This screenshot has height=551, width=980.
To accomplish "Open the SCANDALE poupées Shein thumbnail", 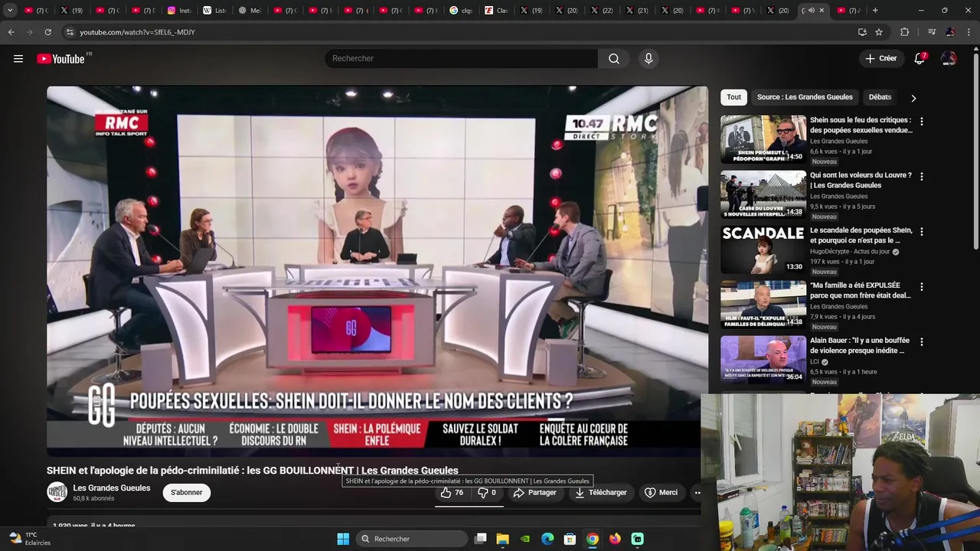I will click(x=763, y=249).
